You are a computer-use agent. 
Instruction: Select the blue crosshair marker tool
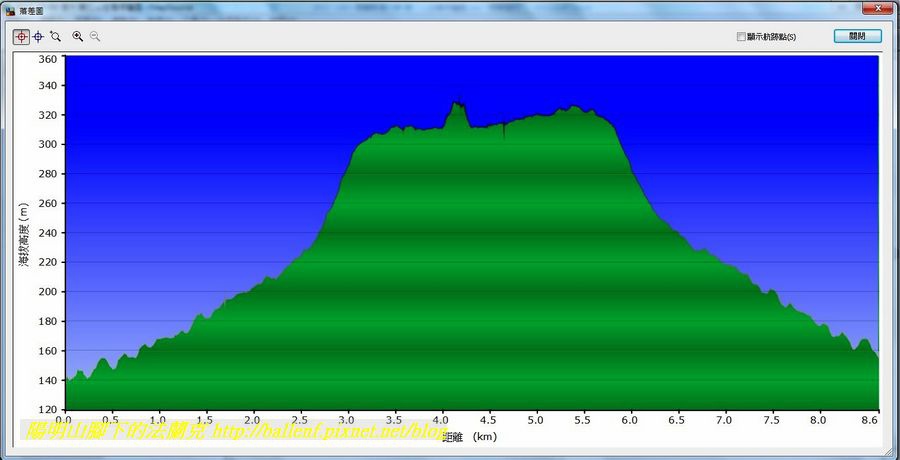coord(38,37)
